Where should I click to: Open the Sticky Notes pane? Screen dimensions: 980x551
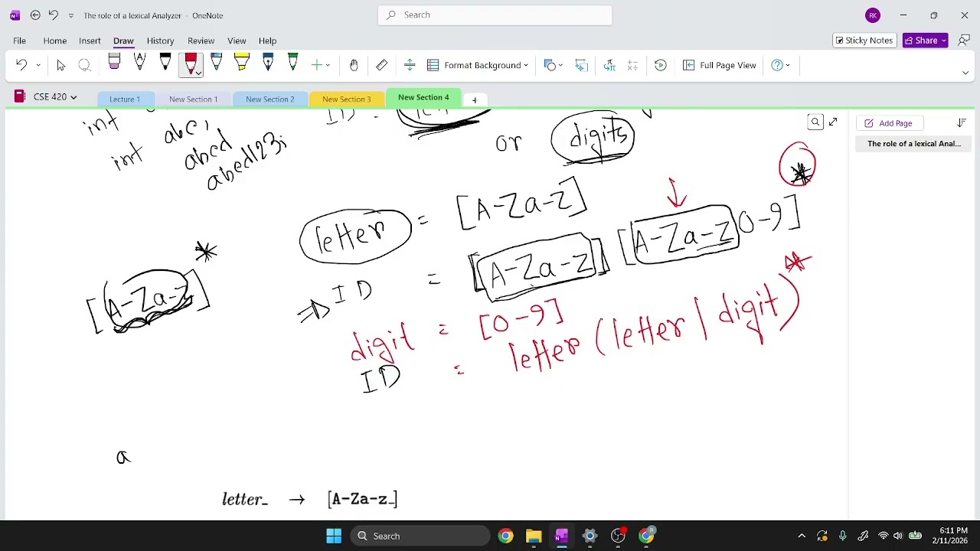864,41
